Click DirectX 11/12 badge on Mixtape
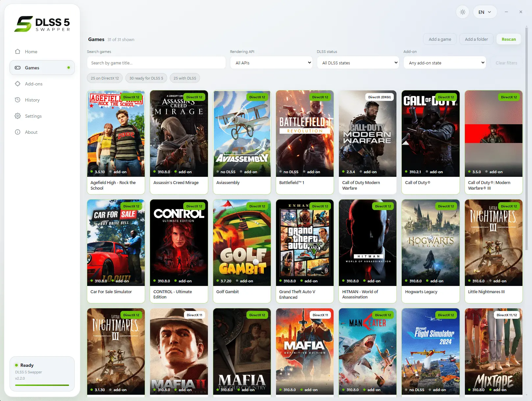532x401 pixels. [x=507, y=315]
